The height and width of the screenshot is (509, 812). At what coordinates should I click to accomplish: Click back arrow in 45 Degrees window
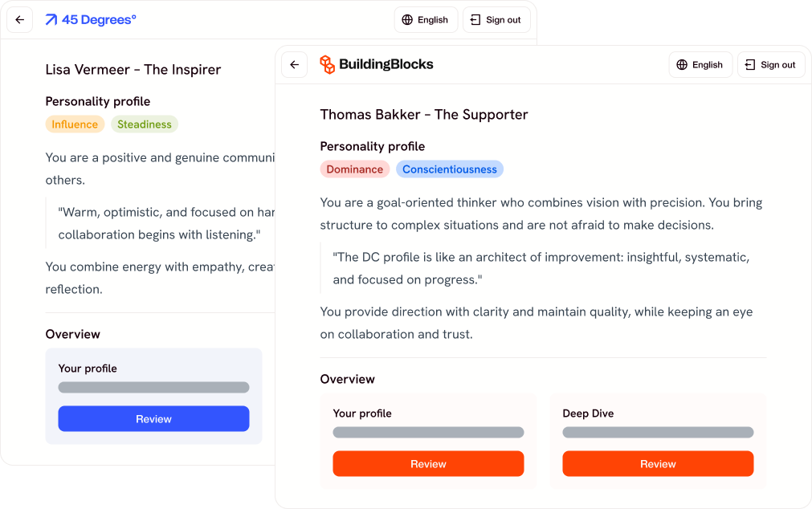pyautogui.click(x=20, y=20)
